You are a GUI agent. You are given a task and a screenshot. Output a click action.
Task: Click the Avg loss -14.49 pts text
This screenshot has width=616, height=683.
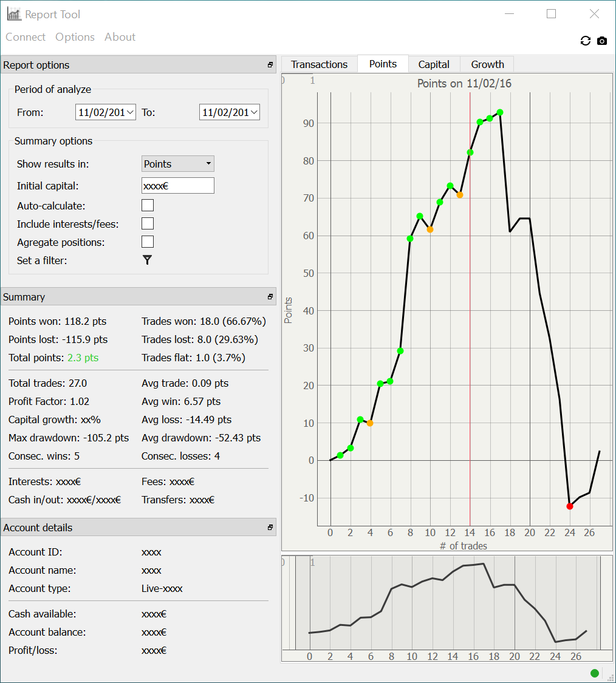187,420
